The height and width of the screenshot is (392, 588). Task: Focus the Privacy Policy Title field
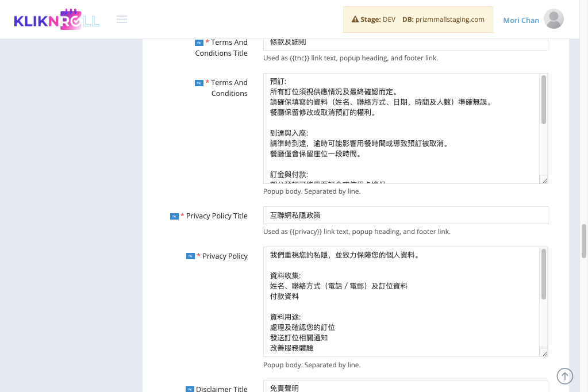pyautogui.click(x=405, y=216)
